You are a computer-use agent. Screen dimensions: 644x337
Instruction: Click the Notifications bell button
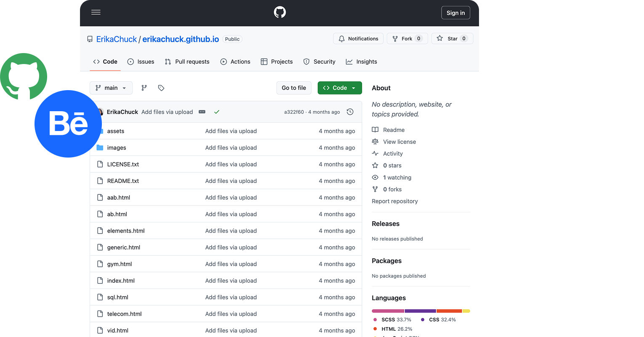click(x=358, y=39)
